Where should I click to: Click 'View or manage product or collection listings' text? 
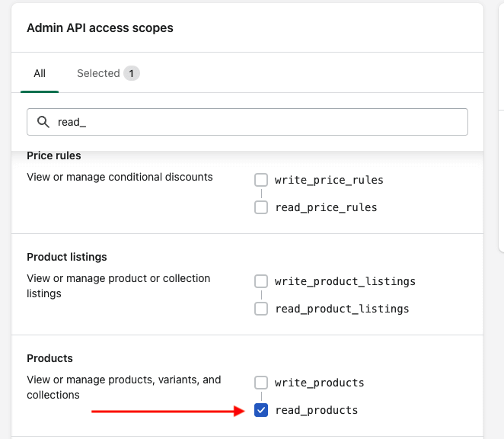tap(118, 286)
